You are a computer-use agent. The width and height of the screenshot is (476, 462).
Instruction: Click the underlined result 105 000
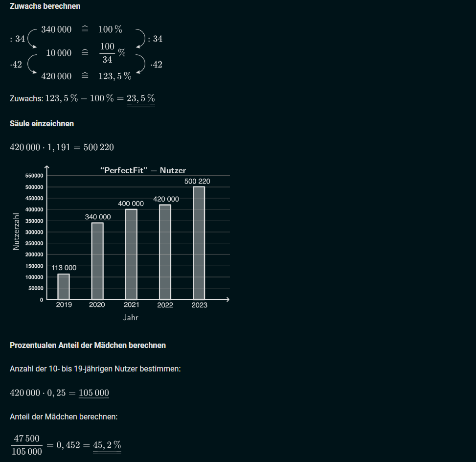[93, 393]
